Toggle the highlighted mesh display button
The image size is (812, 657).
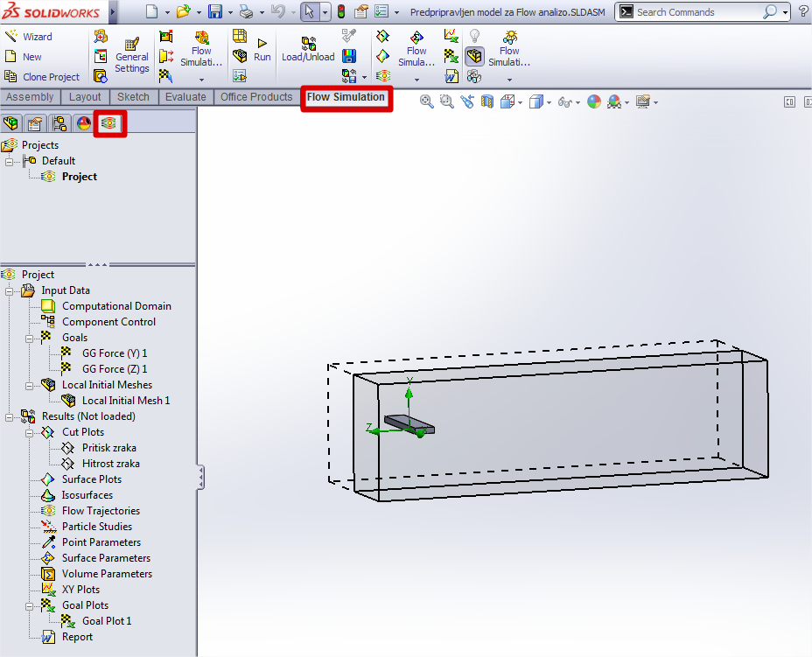474,56
